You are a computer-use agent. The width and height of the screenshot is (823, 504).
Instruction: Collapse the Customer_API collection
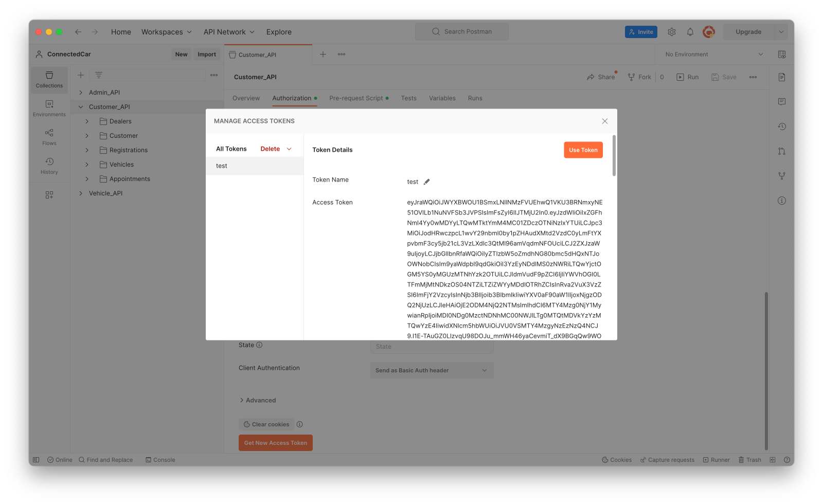(81, 107)
